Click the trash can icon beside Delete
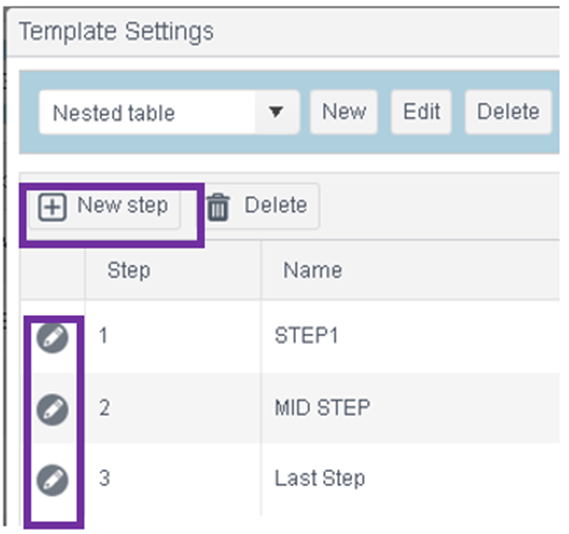 point(218,207)
